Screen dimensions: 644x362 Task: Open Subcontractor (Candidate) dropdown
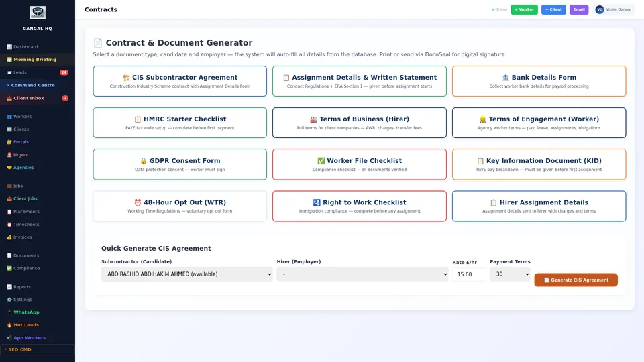click(x=187, y=274)
